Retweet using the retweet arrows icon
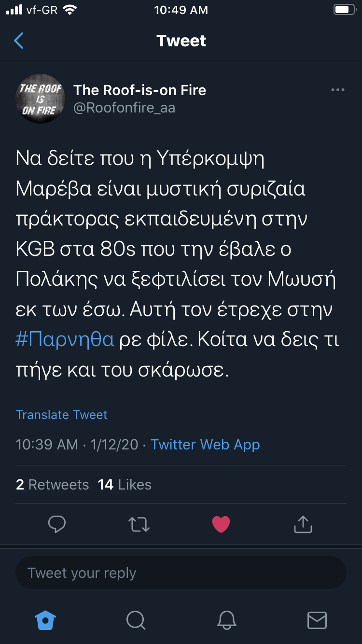Screen dimensions: 362x644 [x=139, y=524]
